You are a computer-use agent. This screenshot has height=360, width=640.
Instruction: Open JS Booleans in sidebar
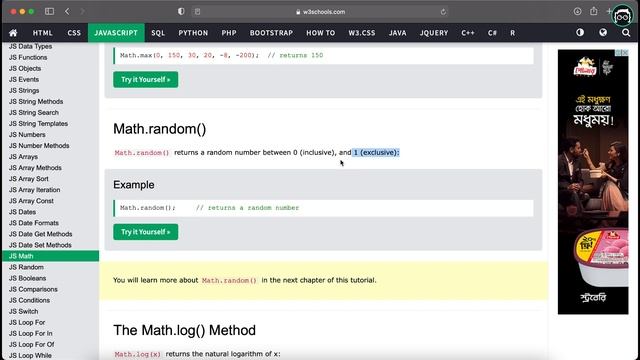click(x=27, y=278)
